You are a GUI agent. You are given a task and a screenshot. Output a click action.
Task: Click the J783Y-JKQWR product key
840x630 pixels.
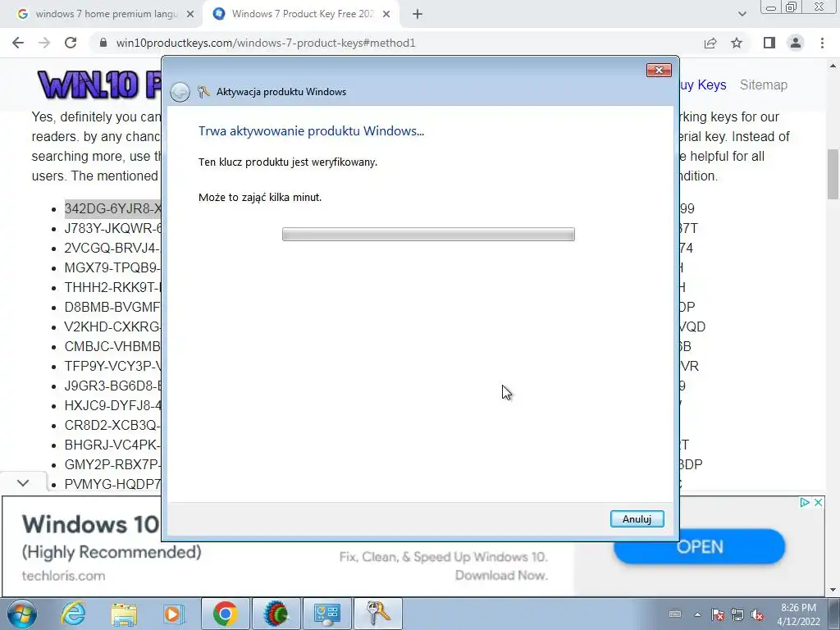coord(112,228)
